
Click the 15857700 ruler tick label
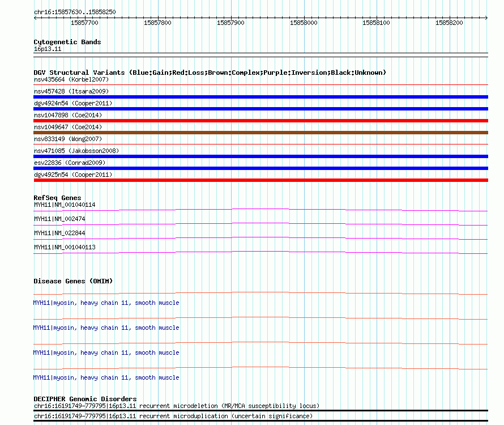pyautogui.click(x=84, y=23)
